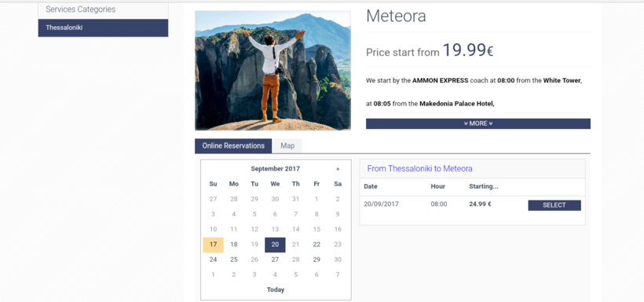The image size is (644, 302).
Task: Select Thessaloniki in Services Categories
Action: [x=103, y=28]
